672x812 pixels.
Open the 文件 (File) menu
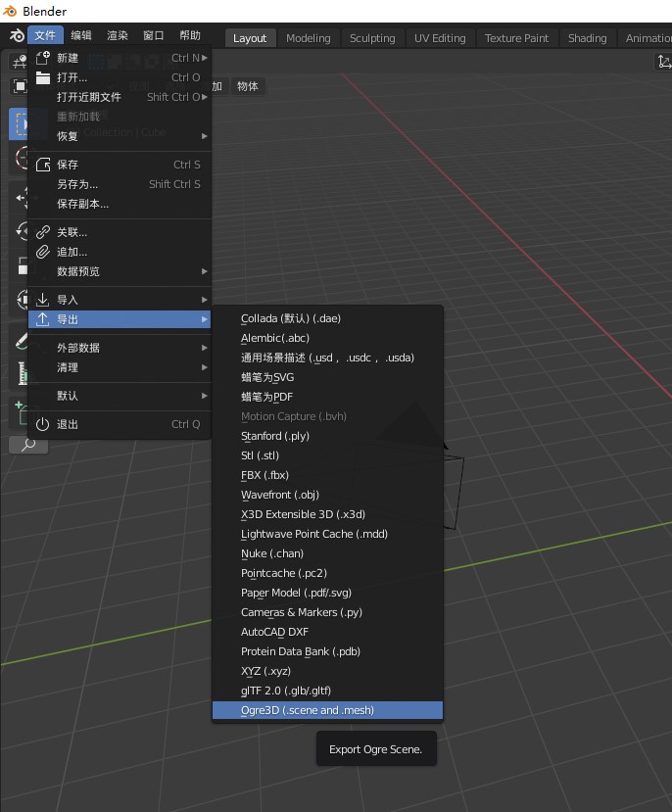[x=45, y=35]
